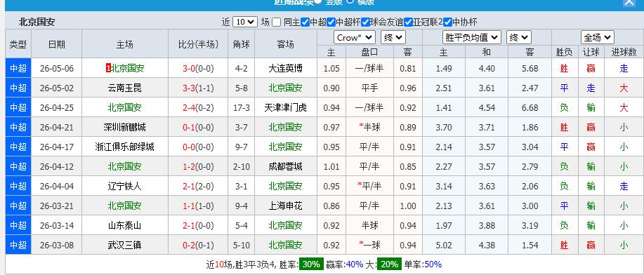Click 北京国安 away team in 26-05-02 row
This screenshot has width=644, height=275.
[x=285, y=88]
